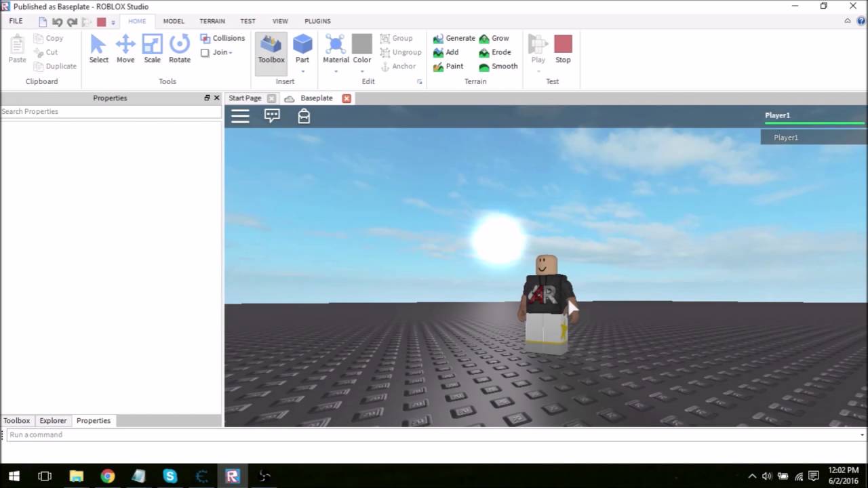Open quick access toolbar customize dropdown

coord(113,22)
